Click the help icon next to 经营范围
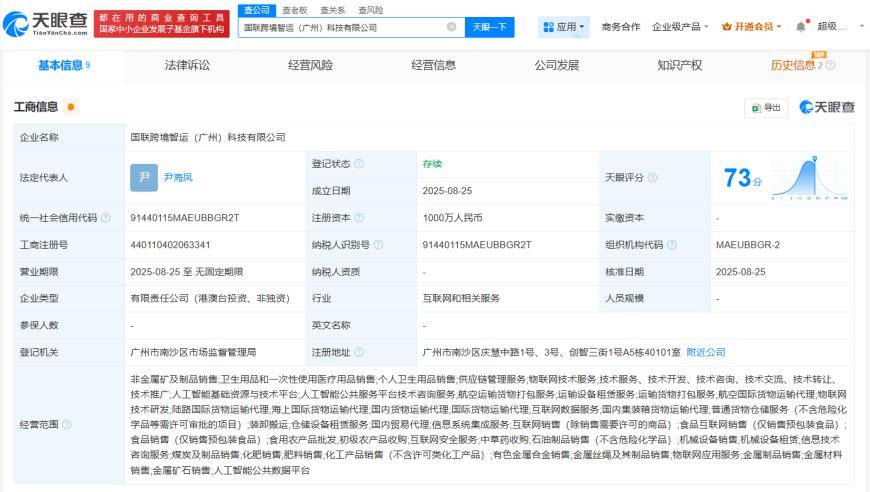Screen dimensions: 870x492 67,424
